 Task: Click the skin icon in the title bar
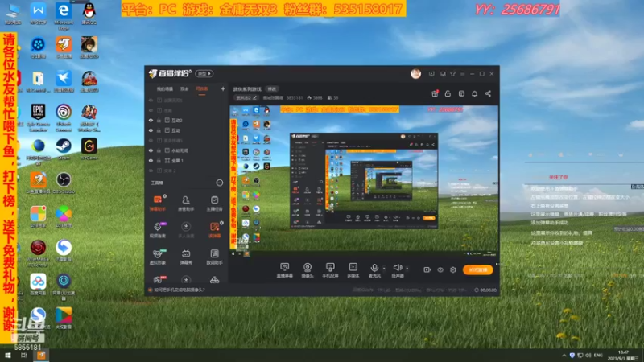click(452, 74)
